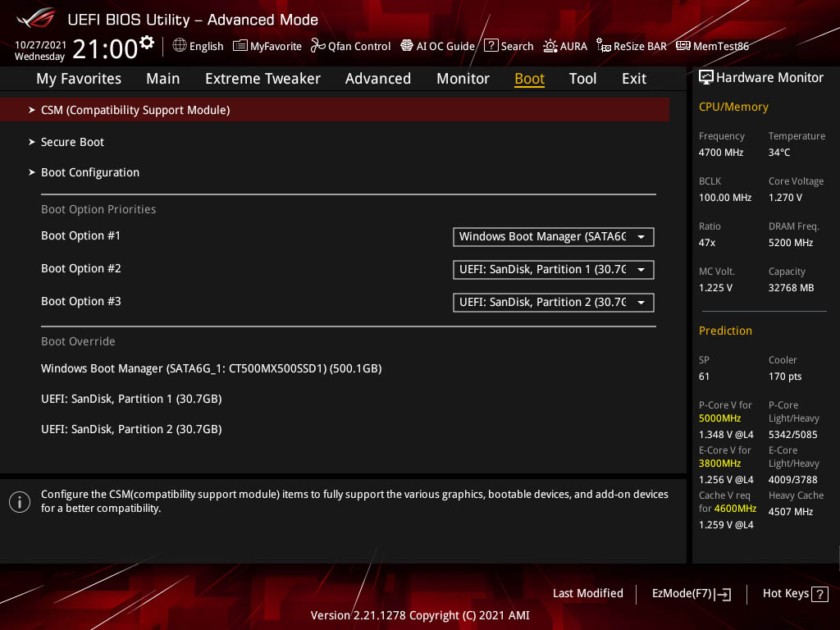
Task: Select the Boot Option #1 label
Action: click(x=81, y=235)
